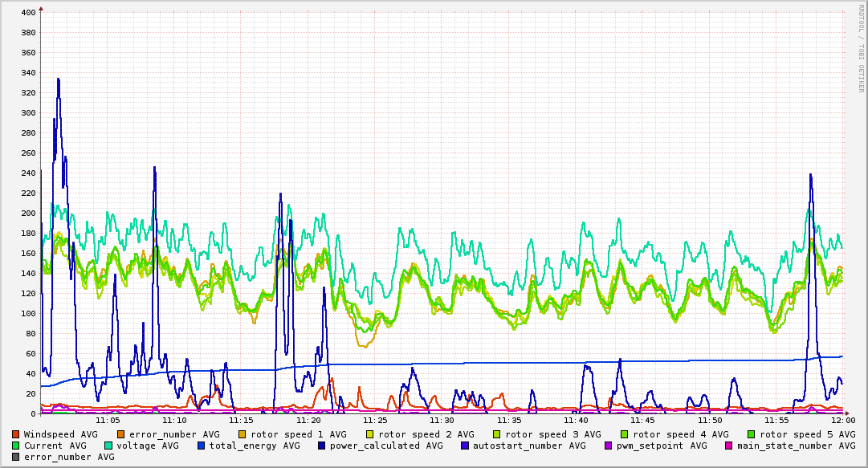Select the voltage AVG teal swatch
Image resolution: width=868 pixels, height=468 pixels.
108,446
